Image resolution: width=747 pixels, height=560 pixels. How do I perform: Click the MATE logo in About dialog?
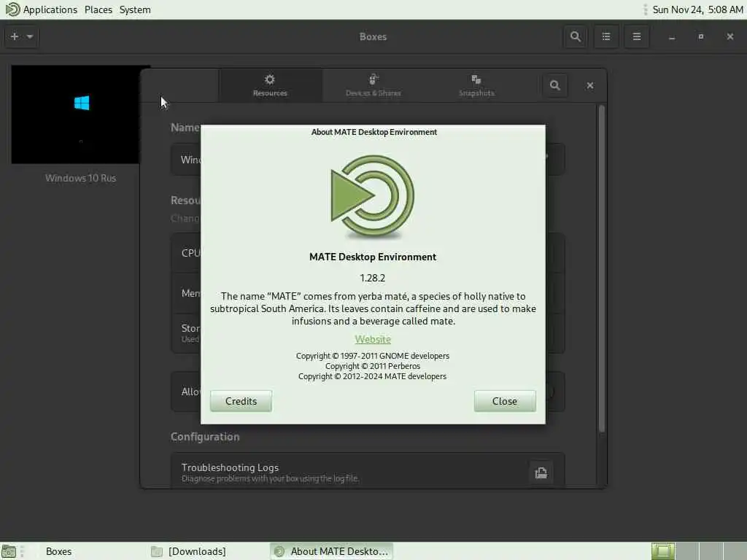tap(373, 196)
